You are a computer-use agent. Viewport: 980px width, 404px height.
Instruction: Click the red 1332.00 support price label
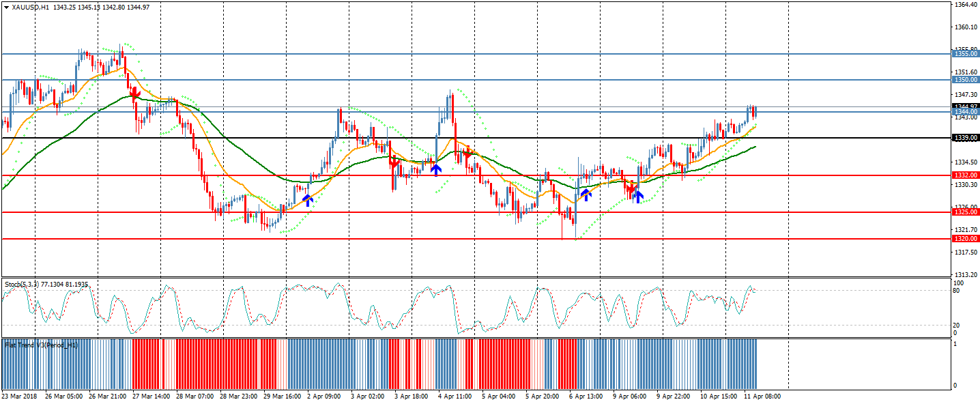coord(966,175)
